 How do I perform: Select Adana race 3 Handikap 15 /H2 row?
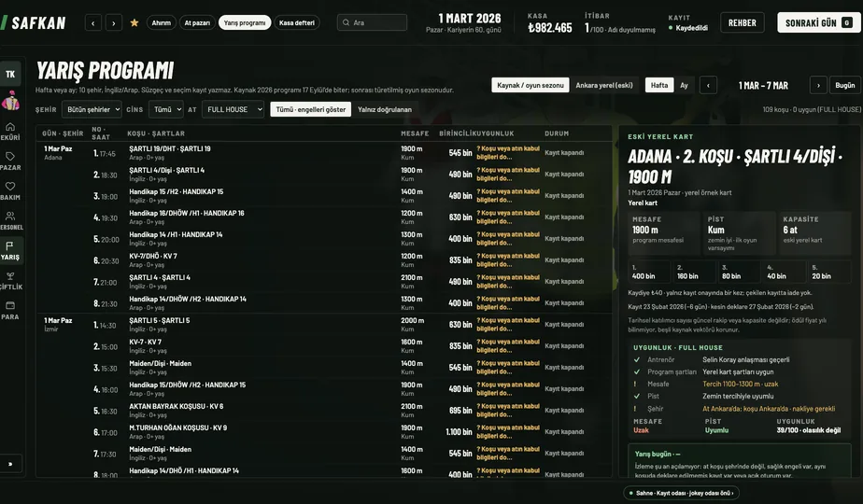tap(324, 196)
